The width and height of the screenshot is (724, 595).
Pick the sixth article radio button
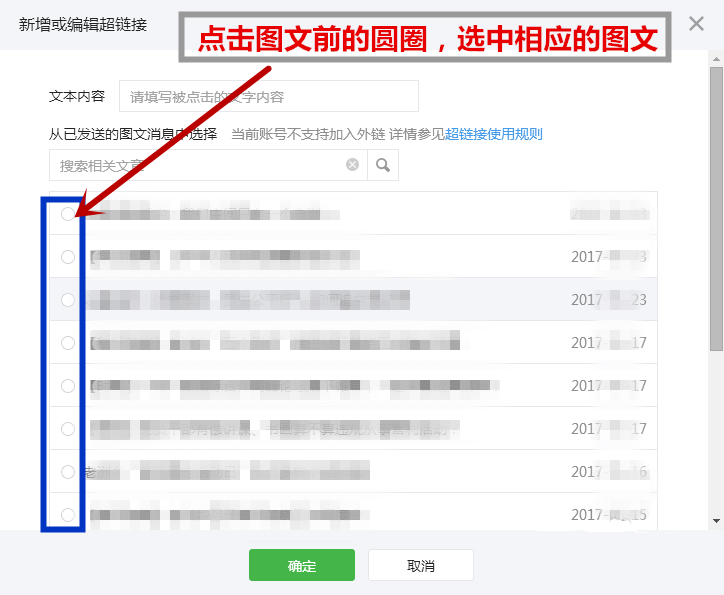[x=68, y=428]
